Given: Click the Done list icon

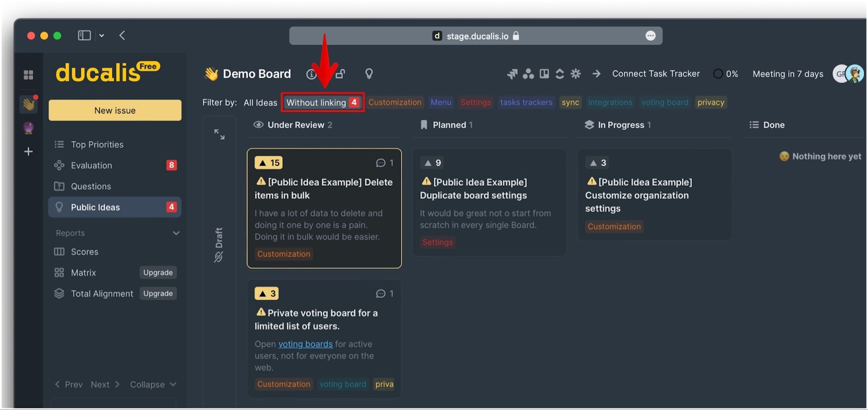Looking at the screenshot, I should pyautogui.click(x=754, y=125).
